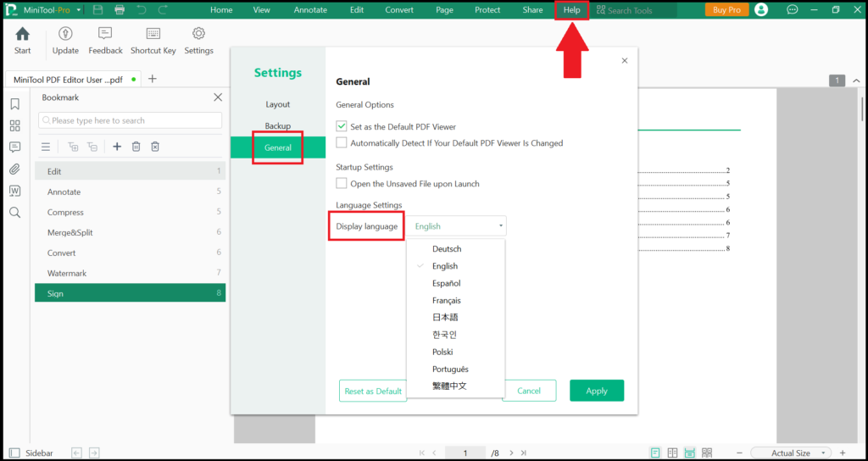Open the Bookmark sidebar panel icon
The height and width of the screenshot is (461, 868).
tap(15, 104)
